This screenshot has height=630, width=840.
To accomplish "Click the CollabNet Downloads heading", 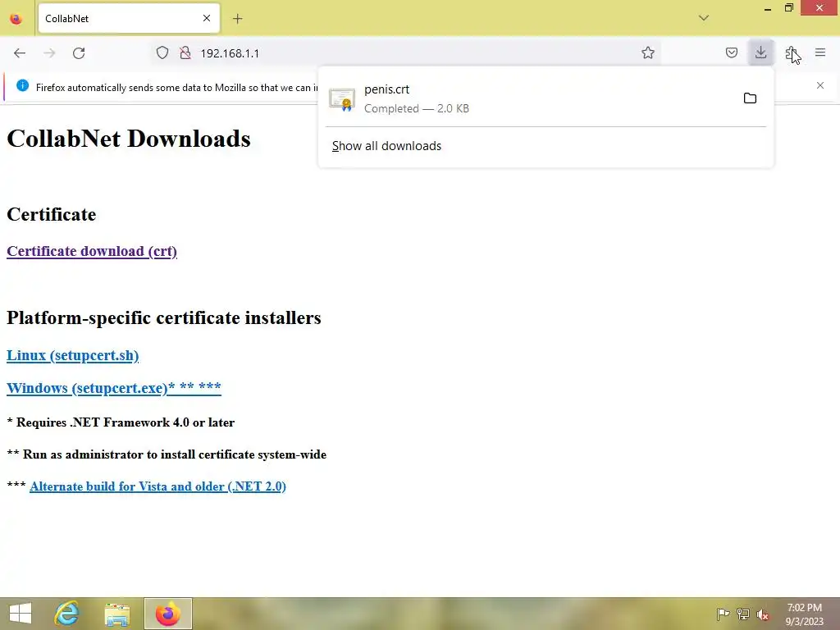I will pyautogui.click(x=129, y=139).
